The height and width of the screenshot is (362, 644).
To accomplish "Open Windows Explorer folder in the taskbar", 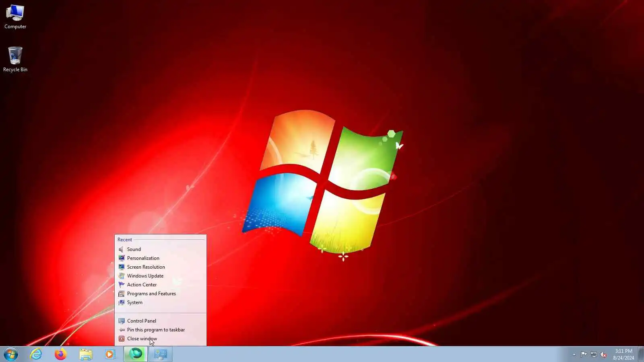I will pos(86,354).
